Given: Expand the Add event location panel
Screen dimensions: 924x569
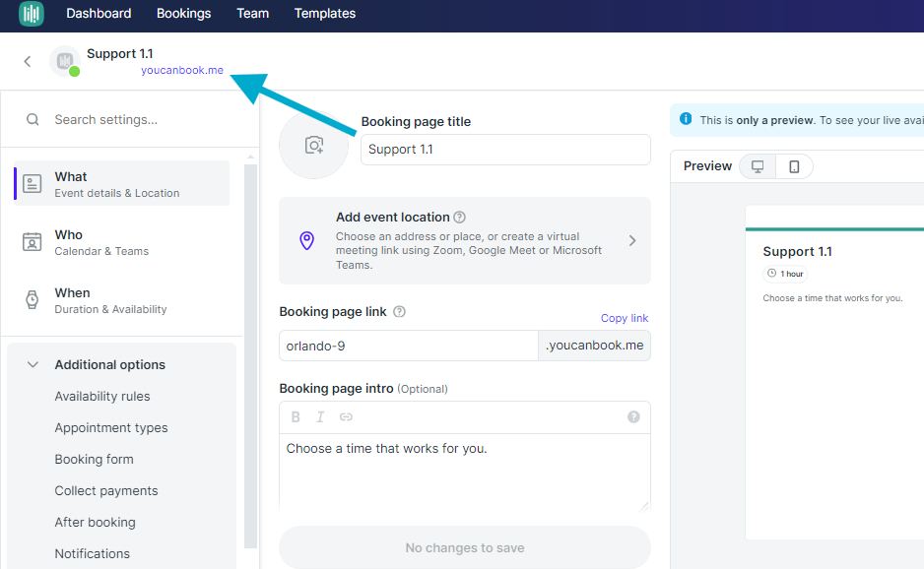Looking at the screenshot, I should pos(465,241).
